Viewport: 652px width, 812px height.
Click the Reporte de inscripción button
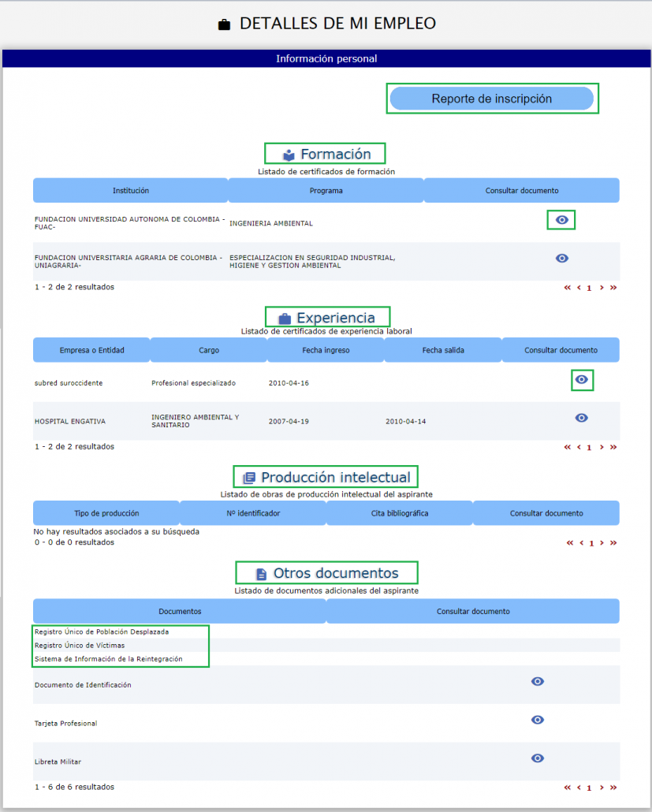(x=492, y=98)
